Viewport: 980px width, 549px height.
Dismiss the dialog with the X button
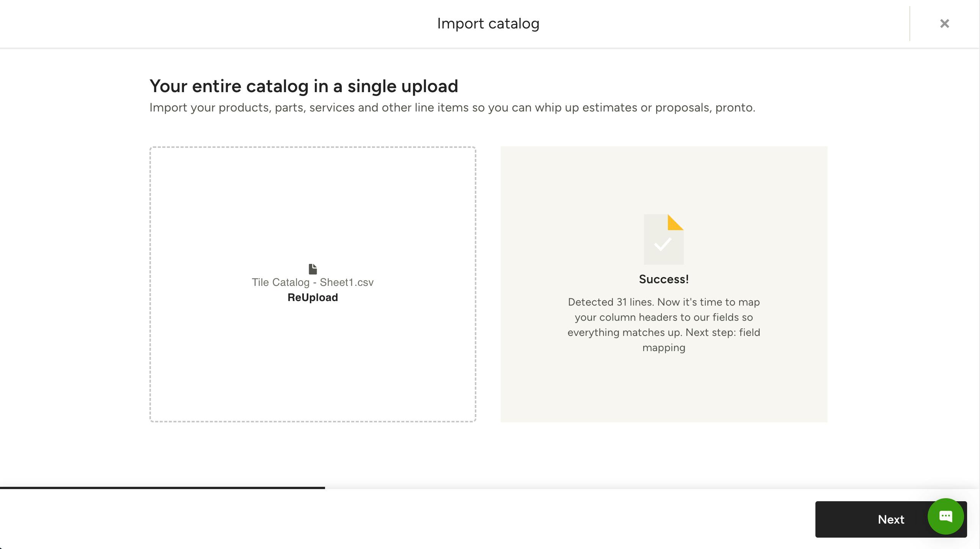click(944, 24)
